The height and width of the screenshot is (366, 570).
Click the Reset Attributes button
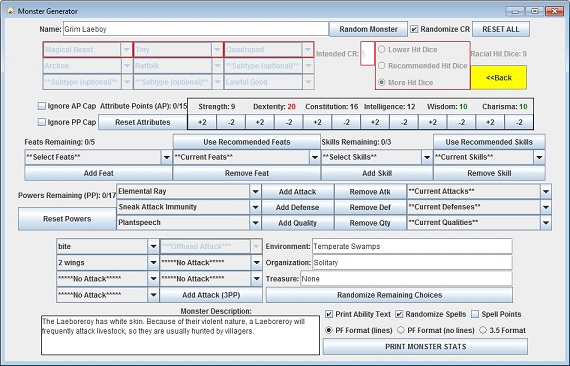[x=142, y=122]
